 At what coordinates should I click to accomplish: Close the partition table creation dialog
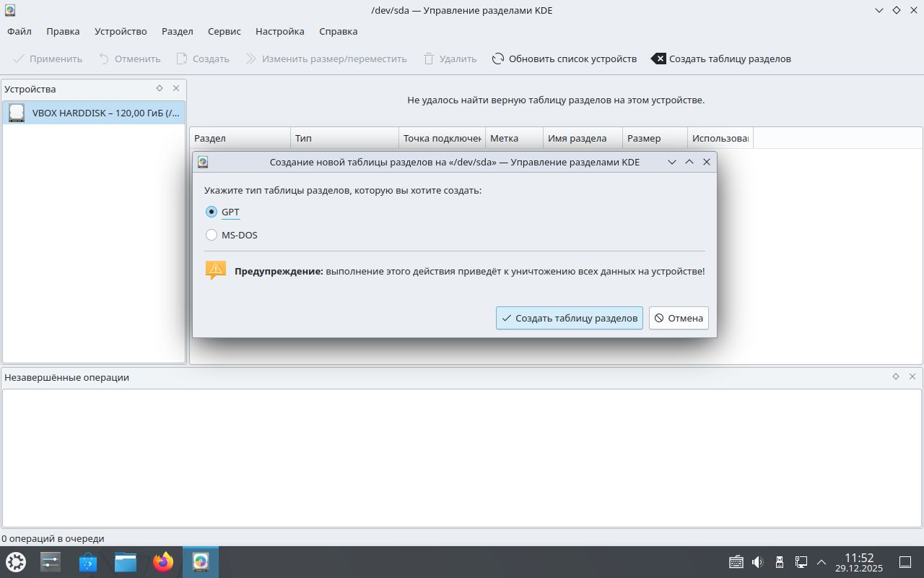coord(707,162)
